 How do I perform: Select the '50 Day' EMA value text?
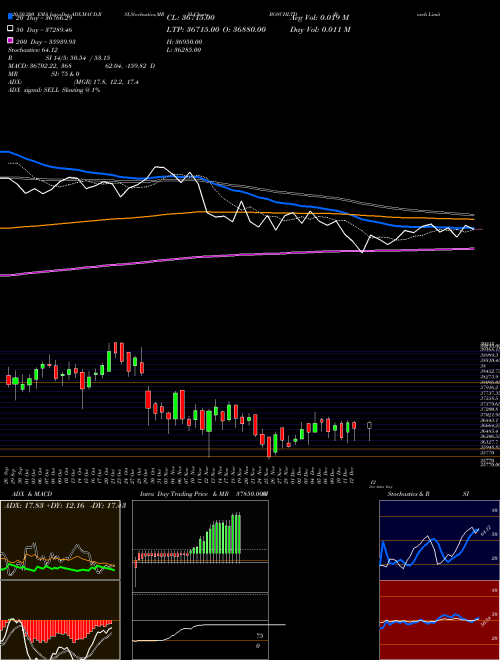point(45,30)
